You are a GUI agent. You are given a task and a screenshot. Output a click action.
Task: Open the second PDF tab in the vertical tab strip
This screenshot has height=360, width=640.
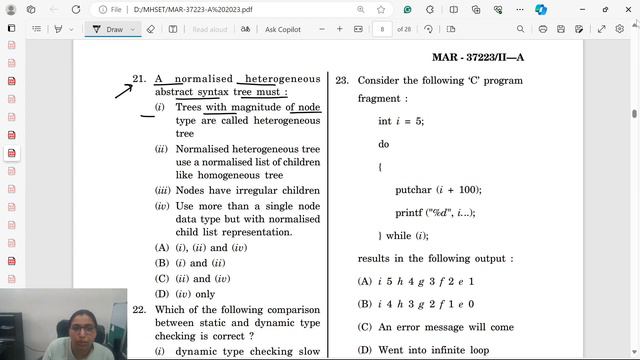tap(11, 63)
